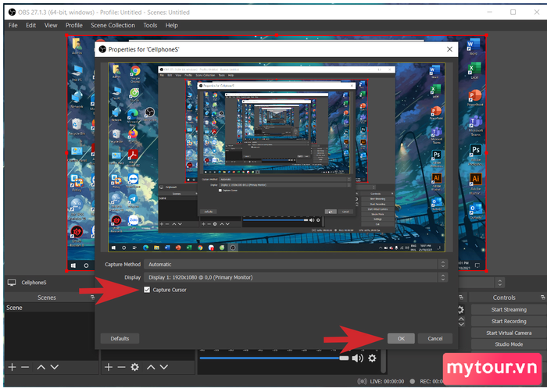Open the Help menu
This screenshot has width=547, height=392.
[171, 25]
